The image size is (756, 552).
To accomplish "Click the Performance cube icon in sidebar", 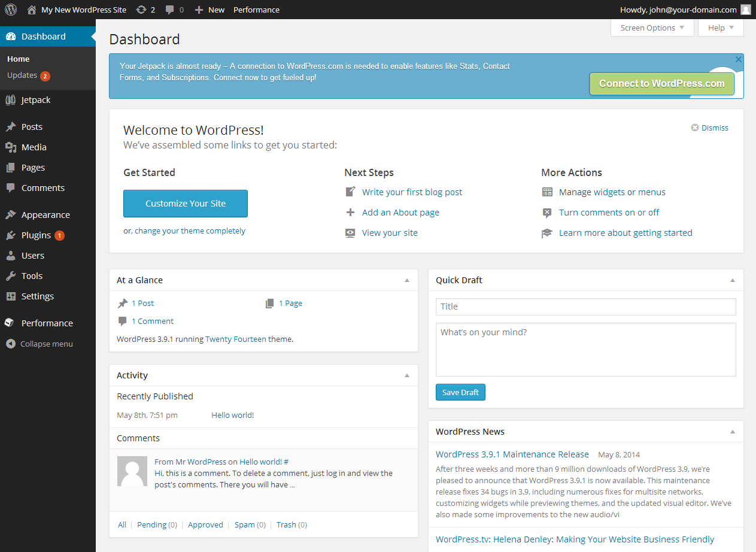I will click(10, 323).
